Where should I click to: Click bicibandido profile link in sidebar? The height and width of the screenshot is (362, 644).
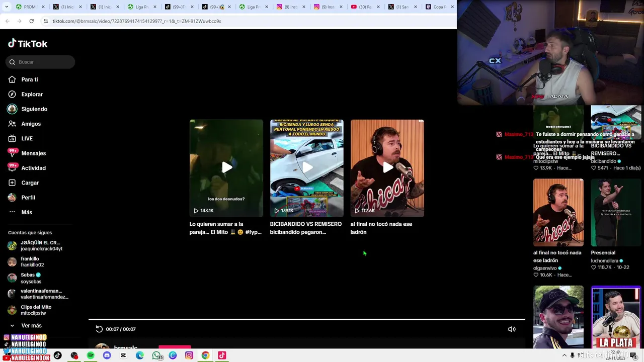tap(606, 161)
